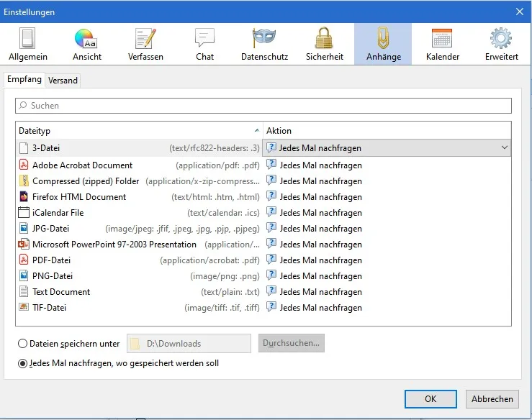
Task: Switch to the Versand tab
Action: (63, 81)
